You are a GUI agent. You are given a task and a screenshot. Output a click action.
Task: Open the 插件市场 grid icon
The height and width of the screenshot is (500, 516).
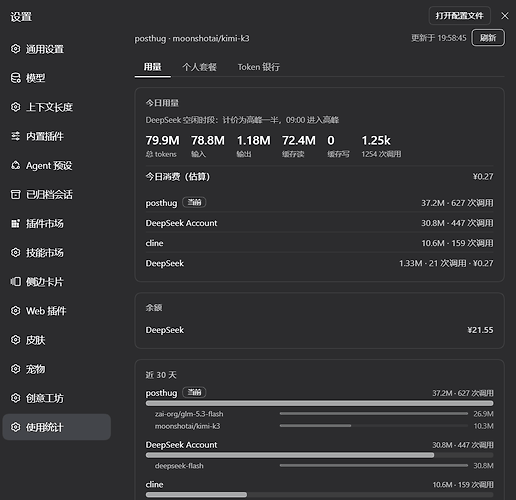pos(15,223)
